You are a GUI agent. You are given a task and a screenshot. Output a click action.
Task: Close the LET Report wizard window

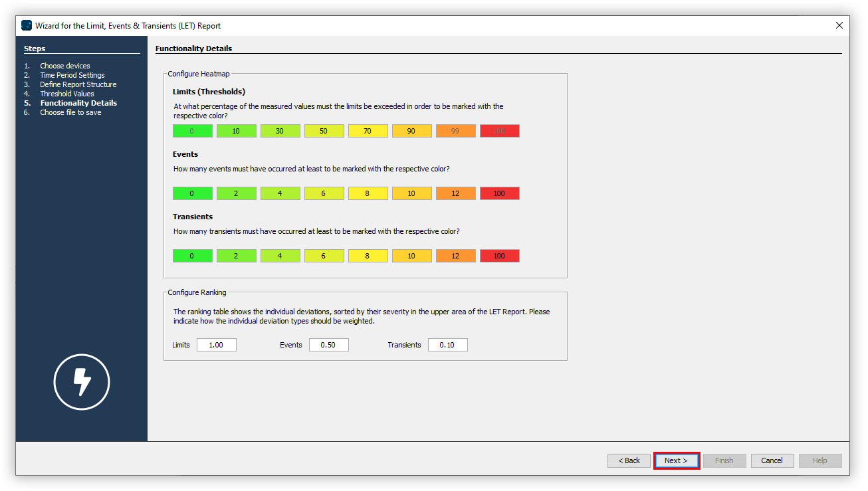coord(839,26)
